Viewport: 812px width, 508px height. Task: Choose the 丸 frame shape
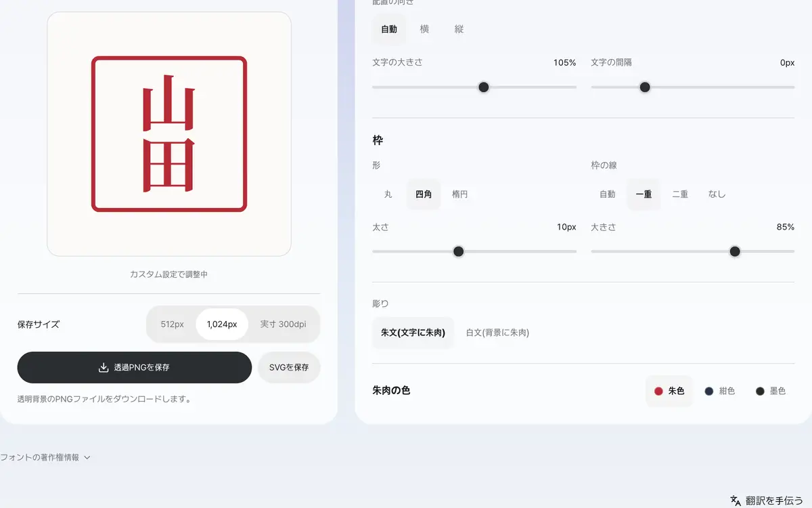pos(388,194)
